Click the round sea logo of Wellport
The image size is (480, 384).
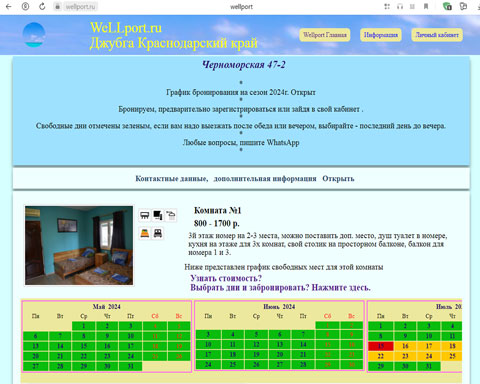[34, 35]
